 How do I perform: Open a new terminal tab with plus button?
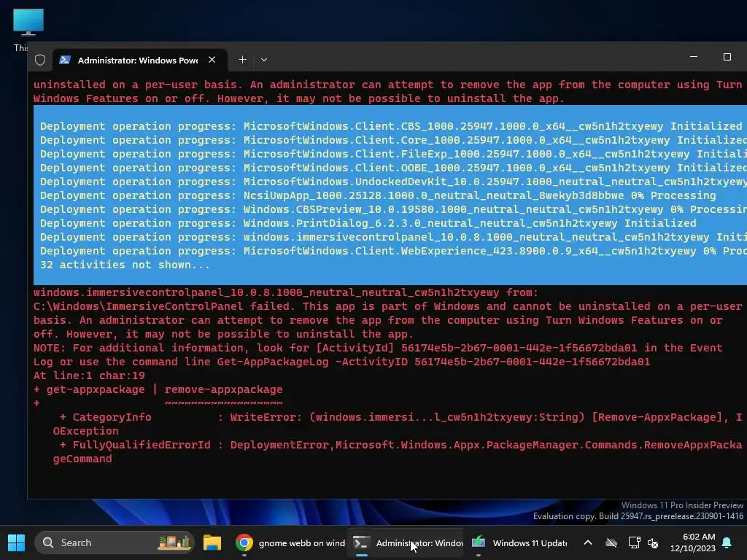[242, 60]
